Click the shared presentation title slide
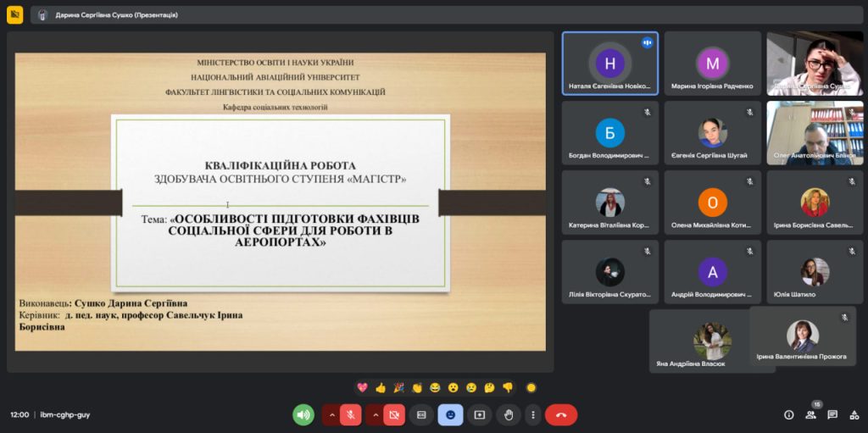The image size is (868, 433). pyautogui.click(x=280, y=202)
